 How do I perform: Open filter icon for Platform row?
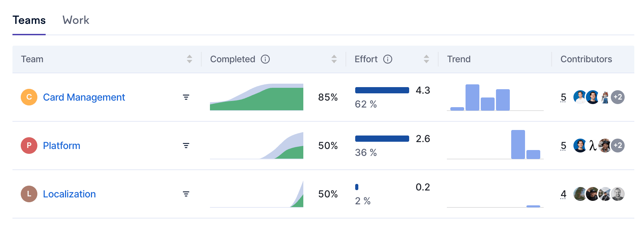click(x=186, y=146)
